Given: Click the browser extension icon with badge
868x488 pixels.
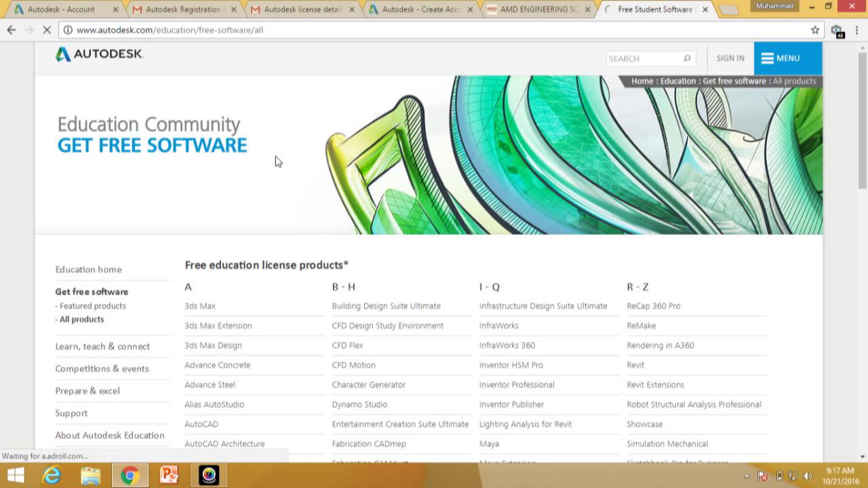Looking at the screenshot, I should (x=837, y=30).
